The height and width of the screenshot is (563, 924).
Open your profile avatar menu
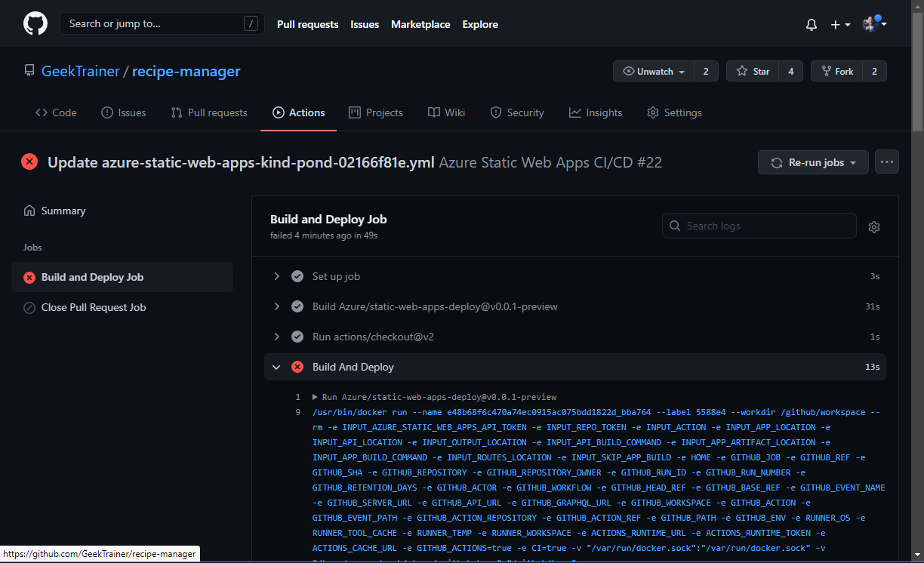[x=870, y=24]
